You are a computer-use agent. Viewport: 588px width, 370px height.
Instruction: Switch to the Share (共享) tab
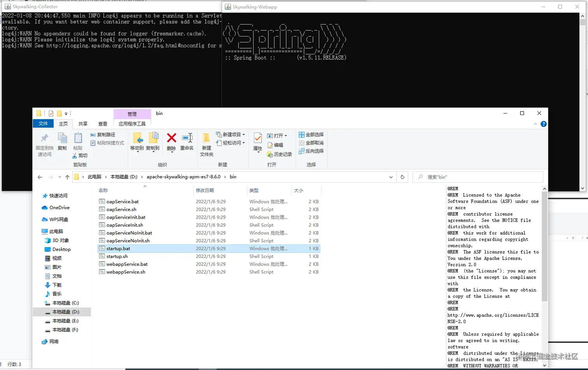(x=83, y=124)
